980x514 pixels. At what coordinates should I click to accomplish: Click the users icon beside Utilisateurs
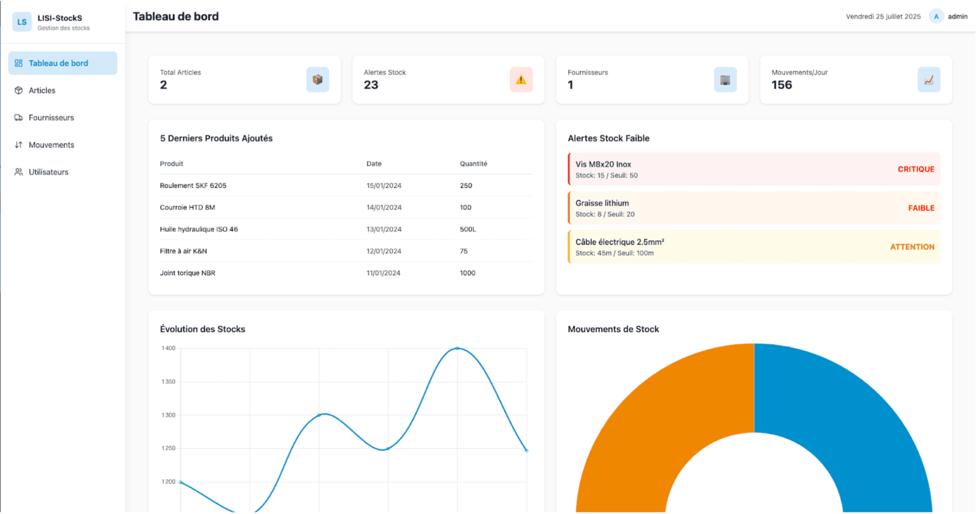coord(18,172)
